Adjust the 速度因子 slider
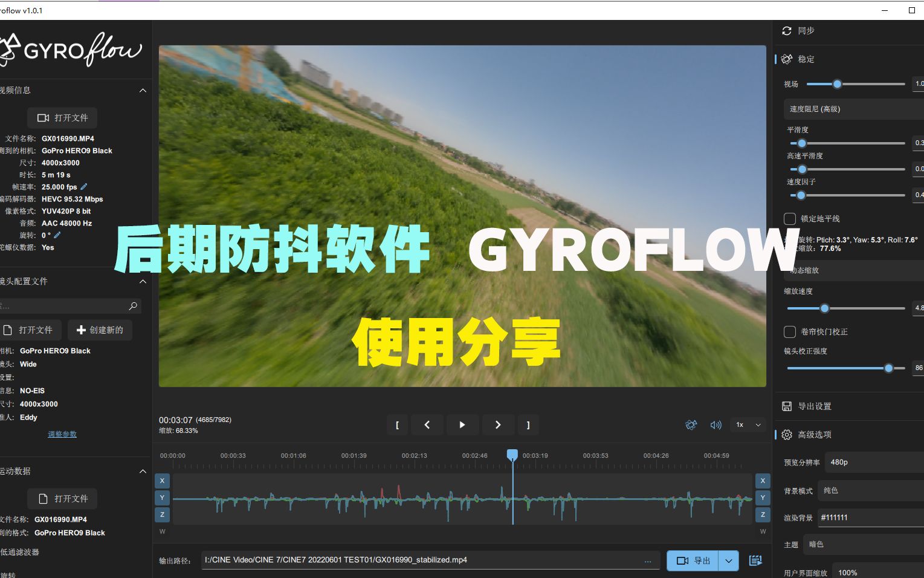 (x=847, y=195)
